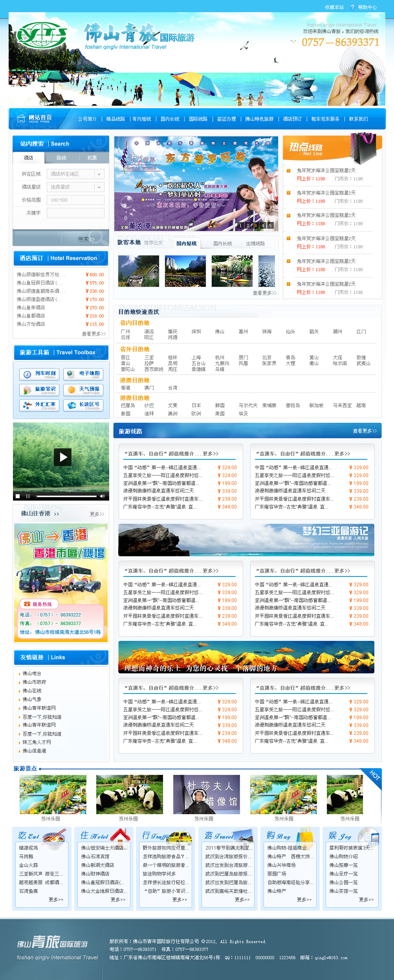394x980 pixels.
Task: Click the home icon for 网站首页
Action: (21, 119)
